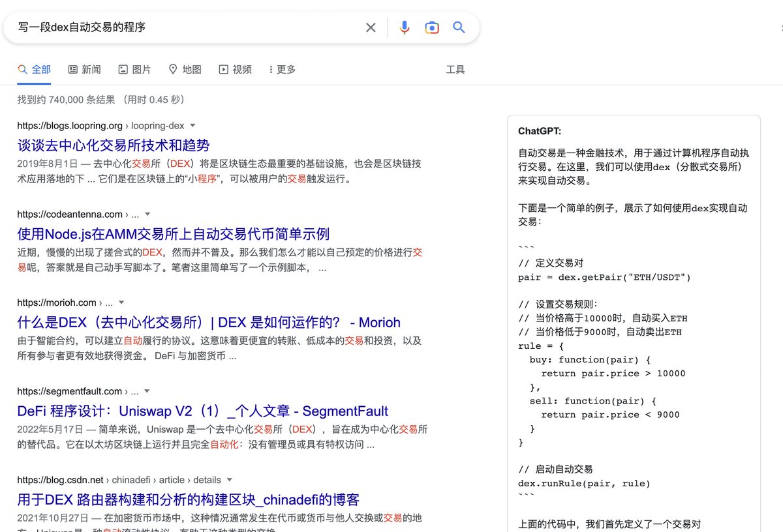Switch to the 地图 tab

pos(185,69)
